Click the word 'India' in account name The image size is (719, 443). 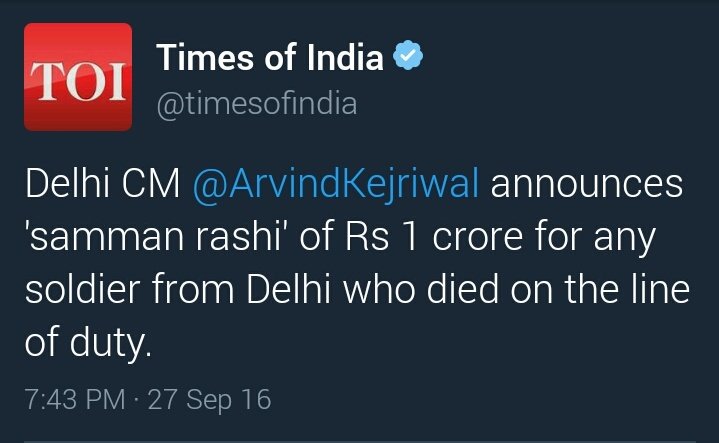345,57
